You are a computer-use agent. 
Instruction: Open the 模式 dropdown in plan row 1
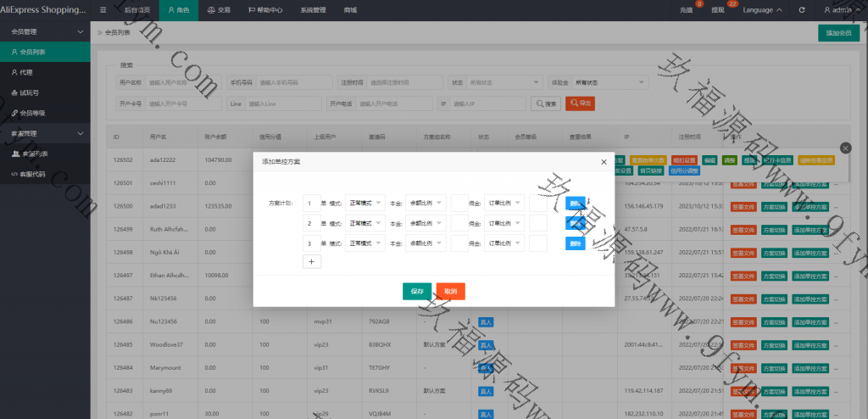366,204
